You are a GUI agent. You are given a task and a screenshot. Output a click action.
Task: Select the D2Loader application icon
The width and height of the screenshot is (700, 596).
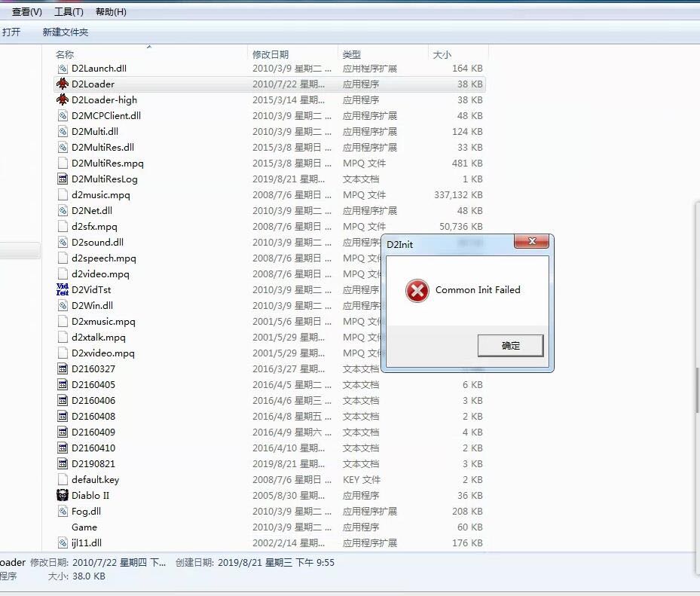coord(63,84)
